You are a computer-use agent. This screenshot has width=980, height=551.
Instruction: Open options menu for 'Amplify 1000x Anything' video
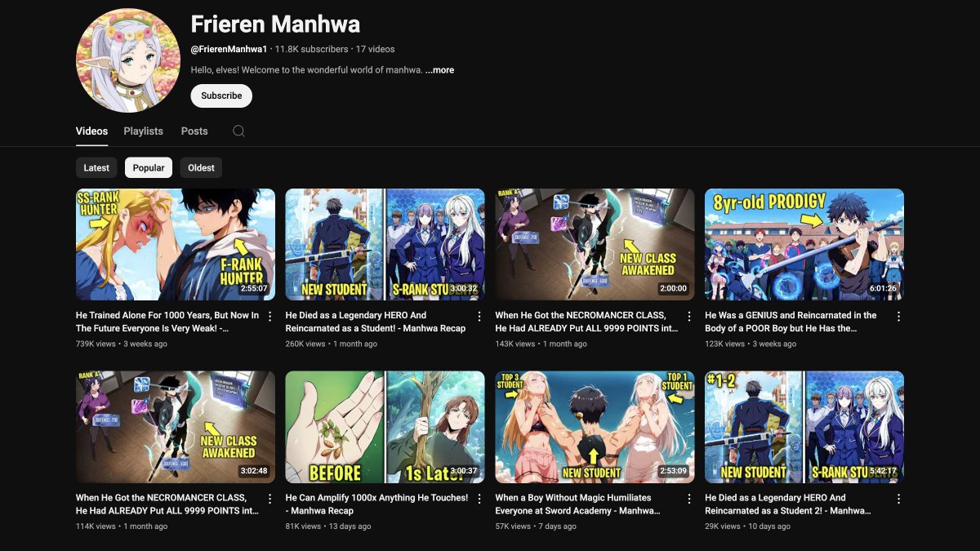point(479,499)
